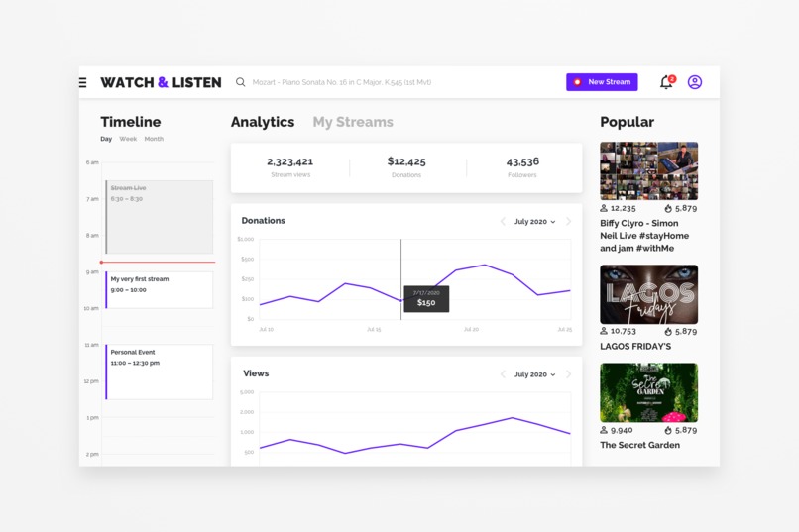Viewport: 799px width, 532px height.
Task: Open notifications bell
Action: [x=666, y=82]
